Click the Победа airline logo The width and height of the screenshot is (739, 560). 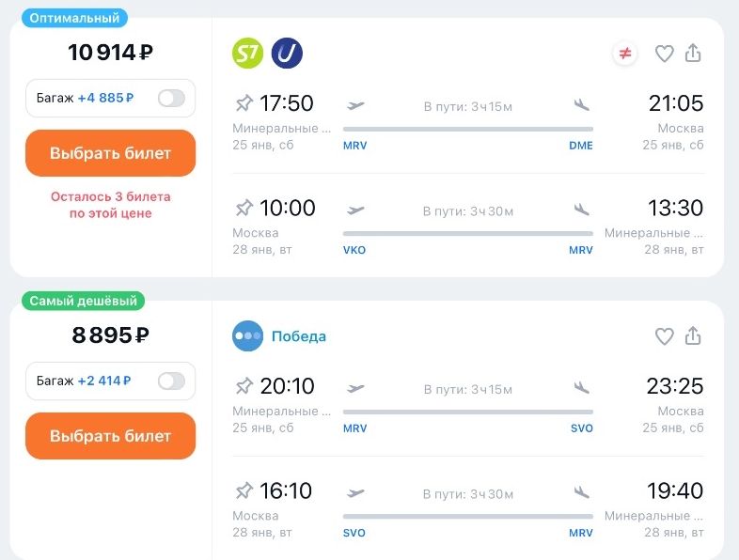coord(247,335)
